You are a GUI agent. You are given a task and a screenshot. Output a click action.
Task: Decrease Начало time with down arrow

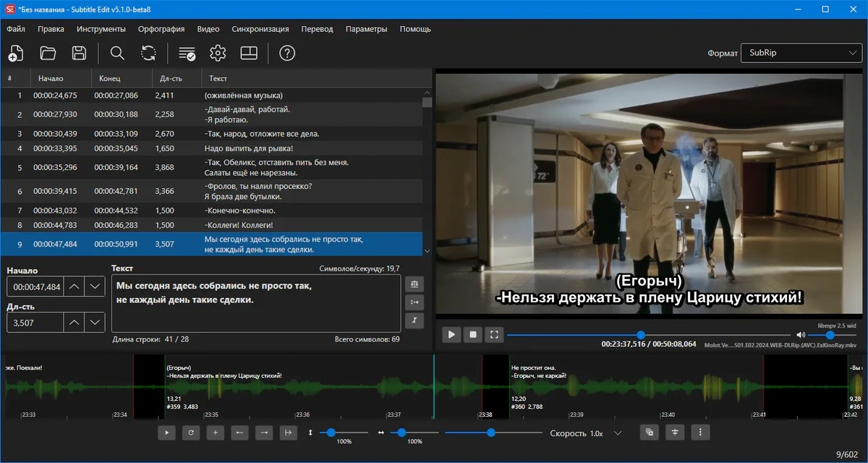95,286
